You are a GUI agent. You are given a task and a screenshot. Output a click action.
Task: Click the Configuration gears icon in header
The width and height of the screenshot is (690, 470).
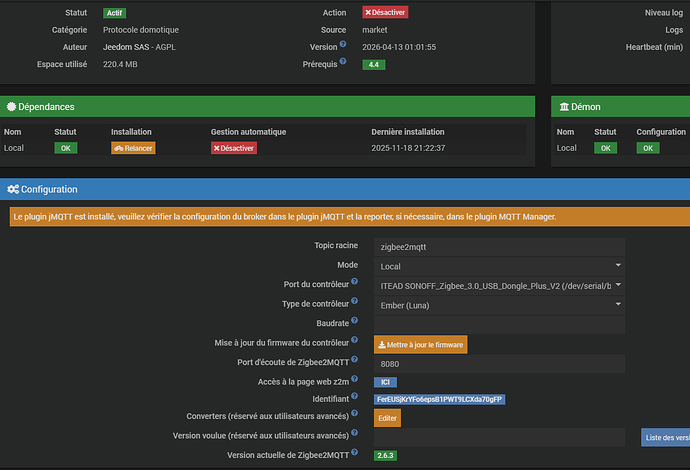pyautogui.click(x=13, y=189)
